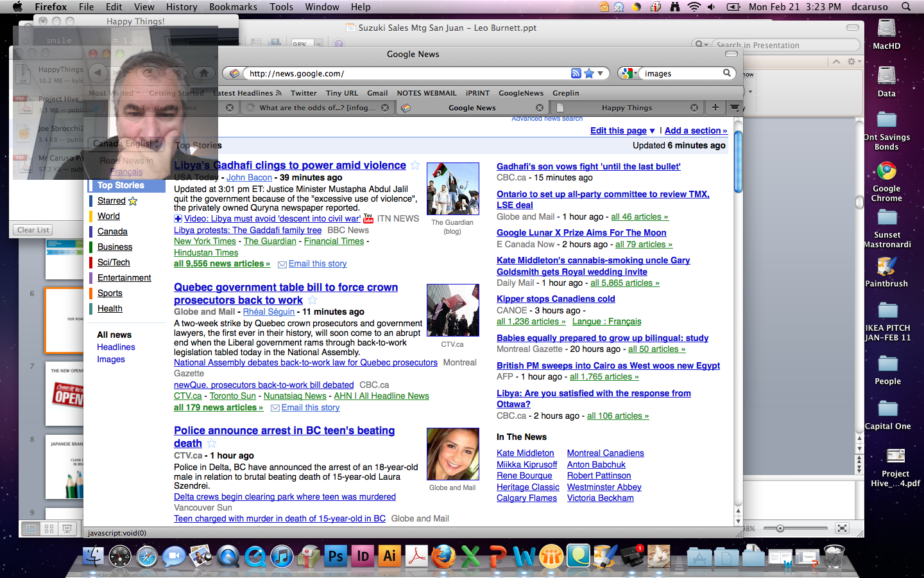Click 'Email this story' under the Libya article
Image resolution: width=924 pixels, height=578 pixels.
pyautogui.click(x=317, y=264)
